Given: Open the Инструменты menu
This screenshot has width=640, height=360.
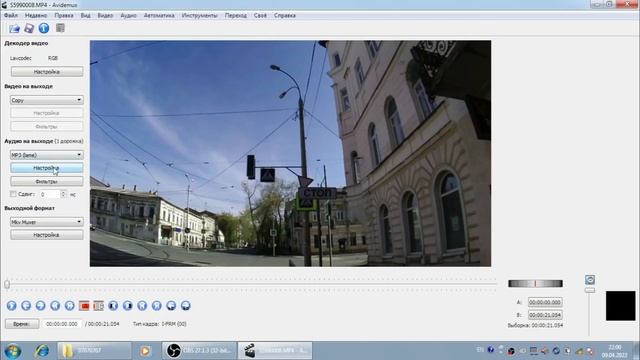Looking at the screenshot, I should tap(200, 16).
